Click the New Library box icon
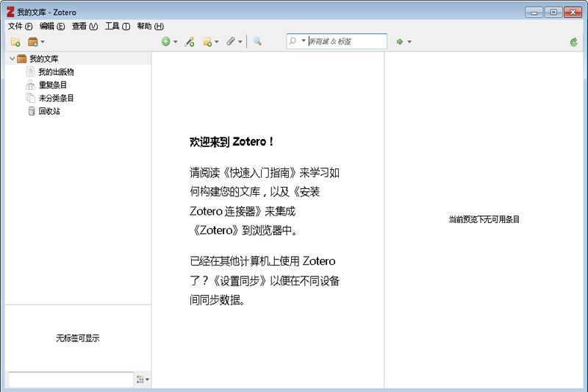588x392 pixels. click(x=33, y=42)
